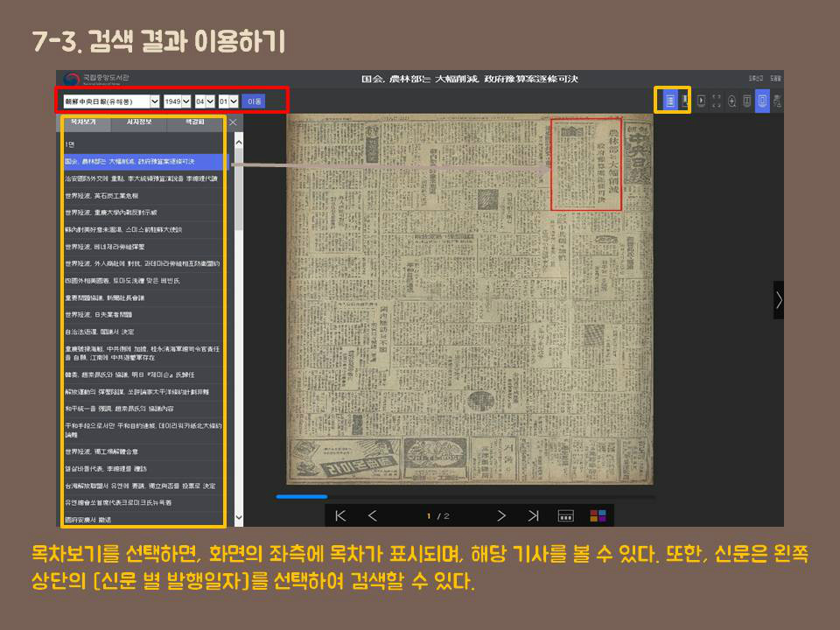Select the two-page view icon
Viewport: 840px width, 630px height.
746,101
